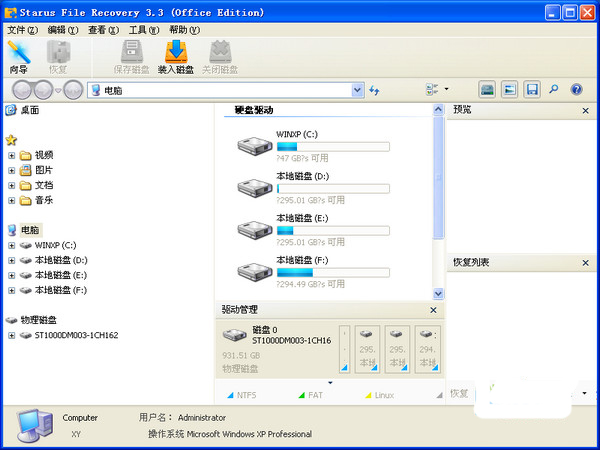Open the drive manager panel toolbar icon
600x450 pixels.
[x=487, y=90]
